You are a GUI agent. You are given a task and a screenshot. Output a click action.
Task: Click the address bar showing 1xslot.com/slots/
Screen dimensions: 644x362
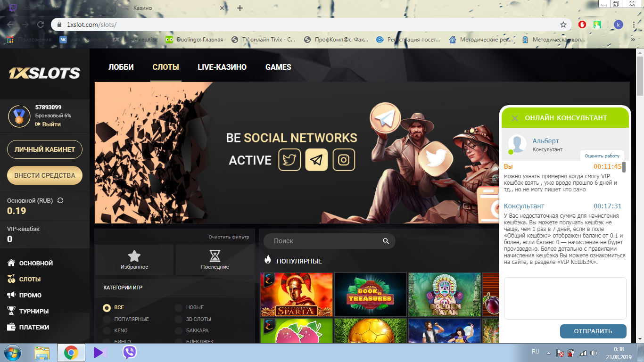(311, 25)
